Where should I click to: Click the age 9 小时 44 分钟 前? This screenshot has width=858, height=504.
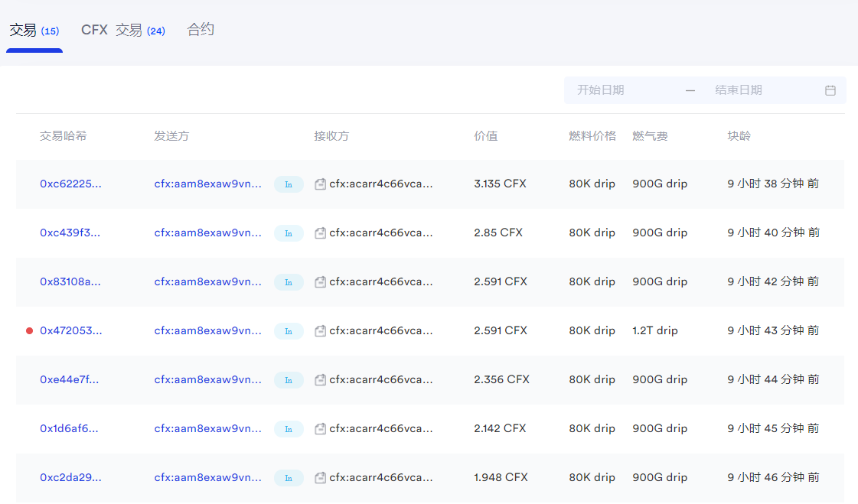(773, 379)
